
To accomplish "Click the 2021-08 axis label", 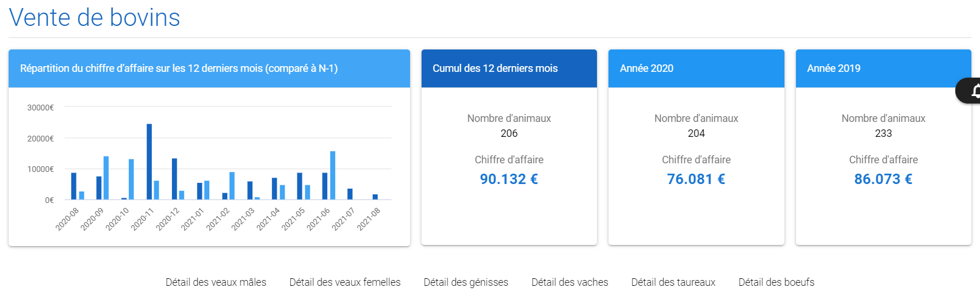I will [369, 219].
